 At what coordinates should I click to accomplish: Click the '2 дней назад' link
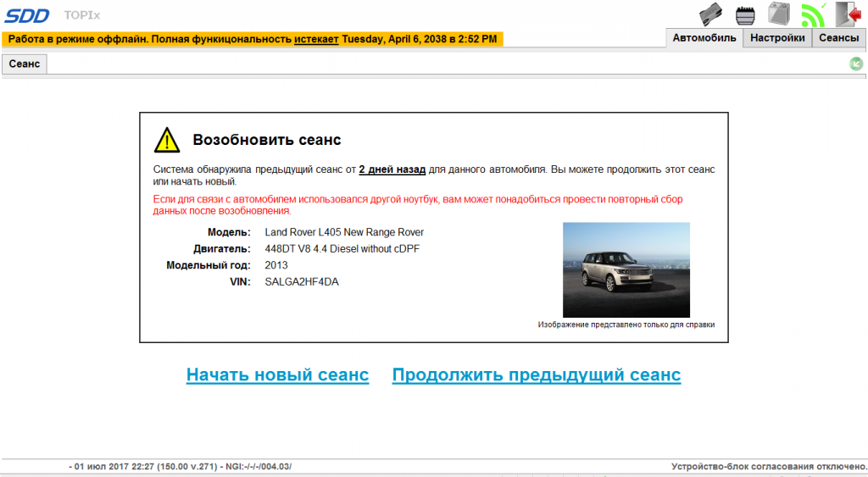[x=392, y=169]
